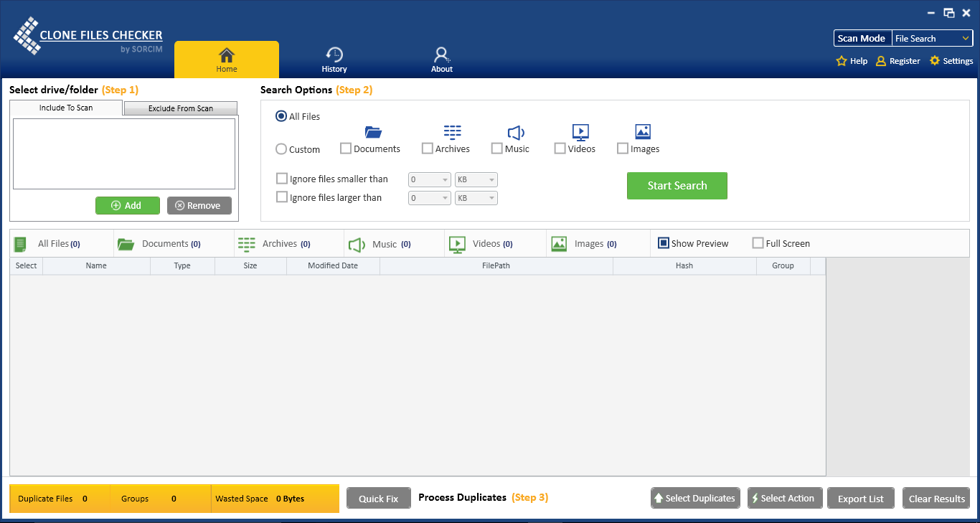Sort by the Name column header
The image size is (980, 523).
97,266
